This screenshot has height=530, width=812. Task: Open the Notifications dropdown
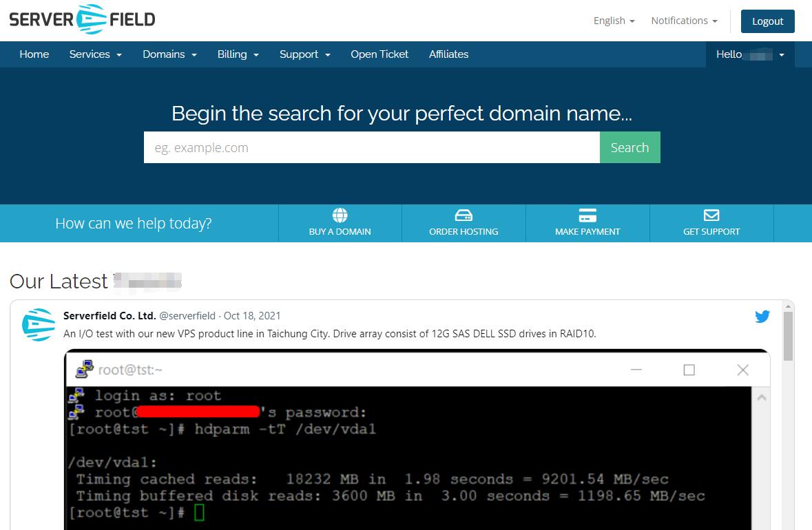684,21
